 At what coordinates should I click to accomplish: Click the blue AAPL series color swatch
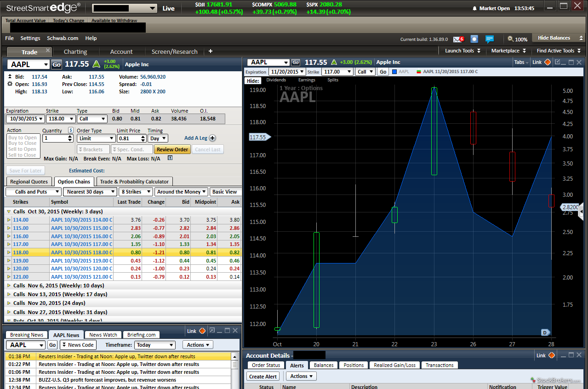[x=394, y=72]
